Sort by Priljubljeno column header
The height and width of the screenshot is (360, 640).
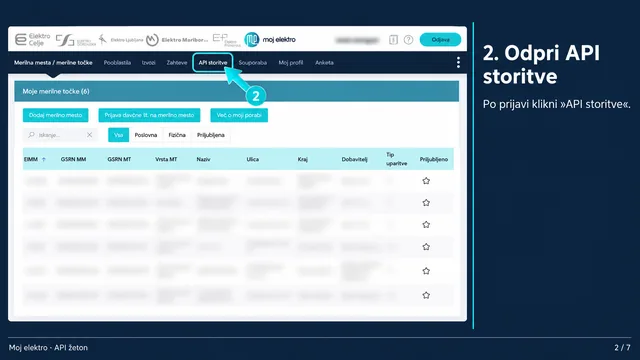click(x=433, y=159)
